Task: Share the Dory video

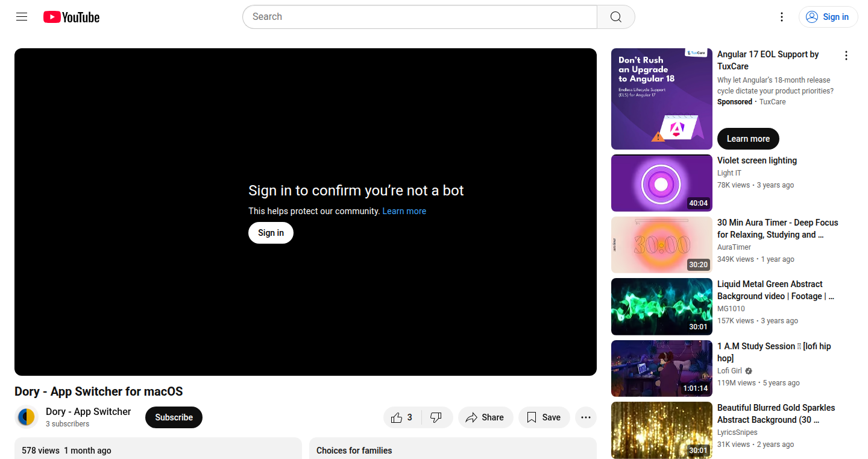Action: pos(485,417)
